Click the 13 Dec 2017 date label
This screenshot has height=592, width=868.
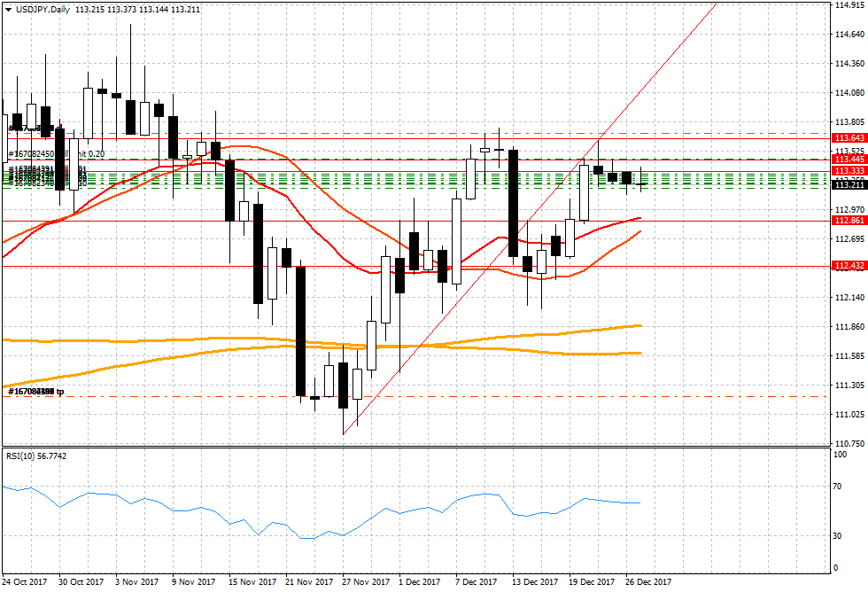535,582
